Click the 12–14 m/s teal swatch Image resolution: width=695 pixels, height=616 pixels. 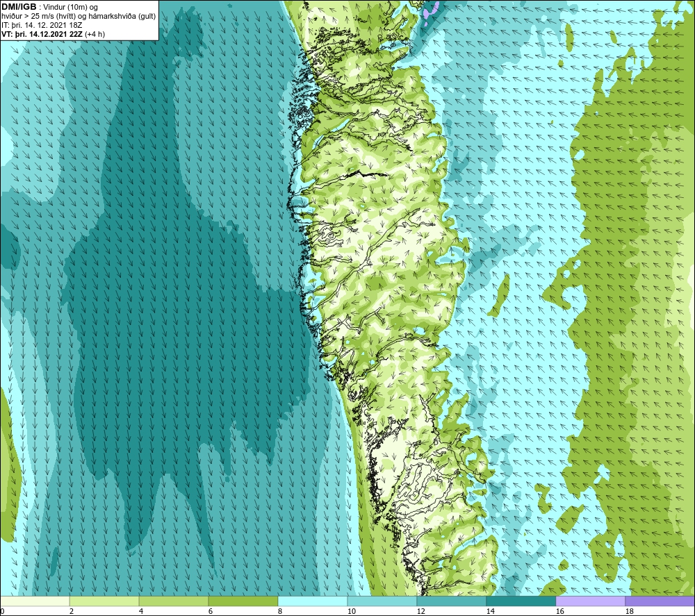[x=452, y=601]
